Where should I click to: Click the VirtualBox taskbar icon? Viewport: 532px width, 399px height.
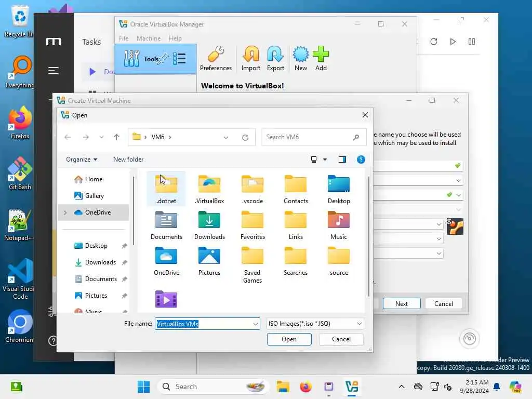pos(352,387)
